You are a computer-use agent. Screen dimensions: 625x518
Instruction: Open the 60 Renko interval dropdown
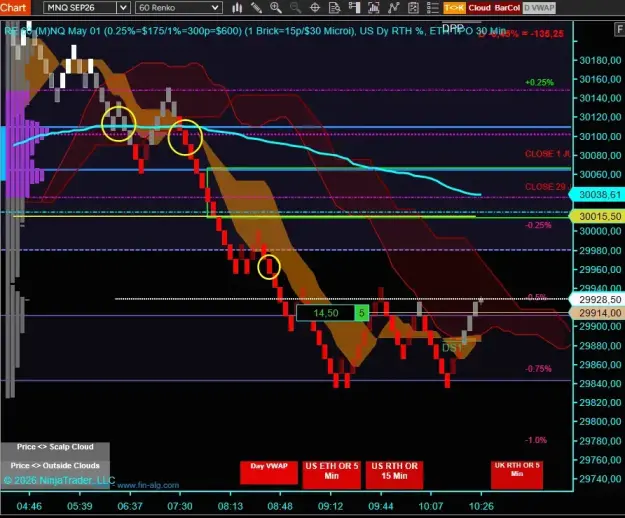click(x=179, y=8)
